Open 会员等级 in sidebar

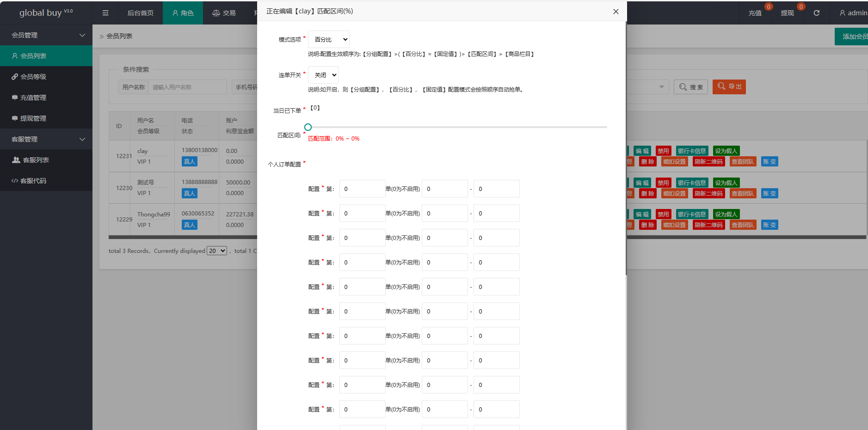coord(46,77)
